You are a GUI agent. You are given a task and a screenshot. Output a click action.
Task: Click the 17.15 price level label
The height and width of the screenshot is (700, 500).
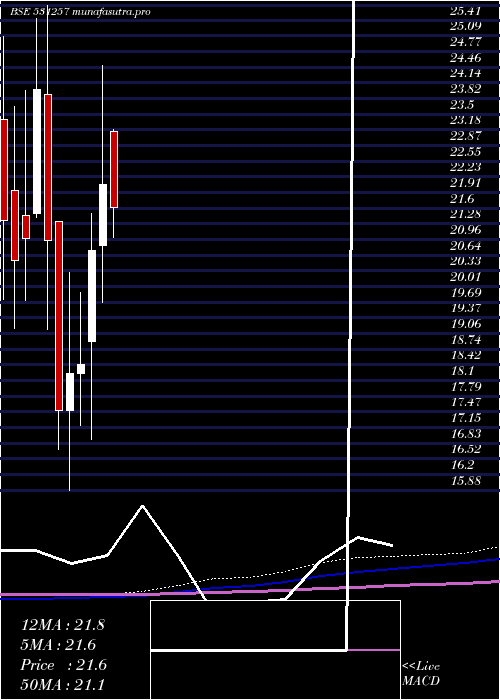click(x=465, y=417)
